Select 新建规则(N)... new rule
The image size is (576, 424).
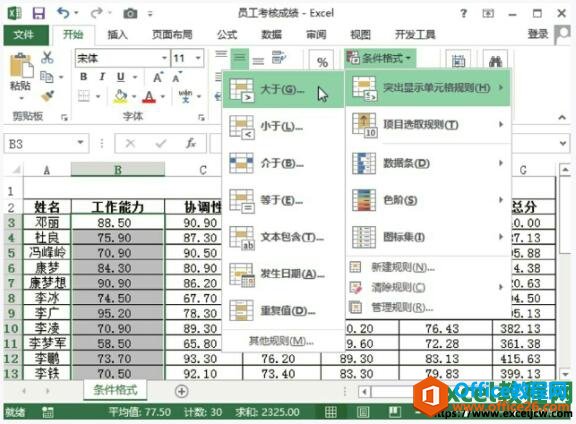[428, 267]
